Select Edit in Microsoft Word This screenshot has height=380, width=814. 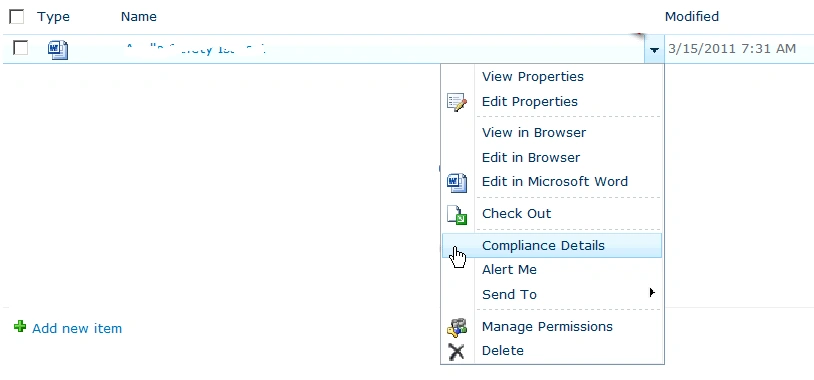pos(555,182)
